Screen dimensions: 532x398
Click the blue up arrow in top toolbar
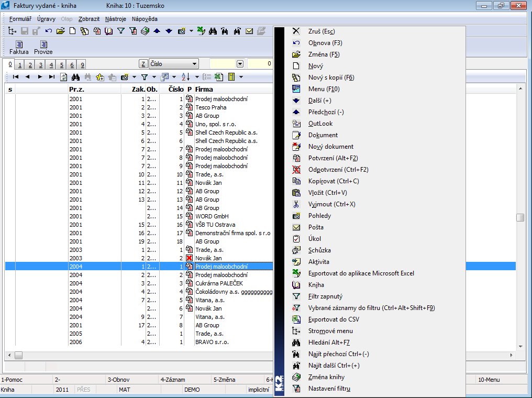click(157, 31)
